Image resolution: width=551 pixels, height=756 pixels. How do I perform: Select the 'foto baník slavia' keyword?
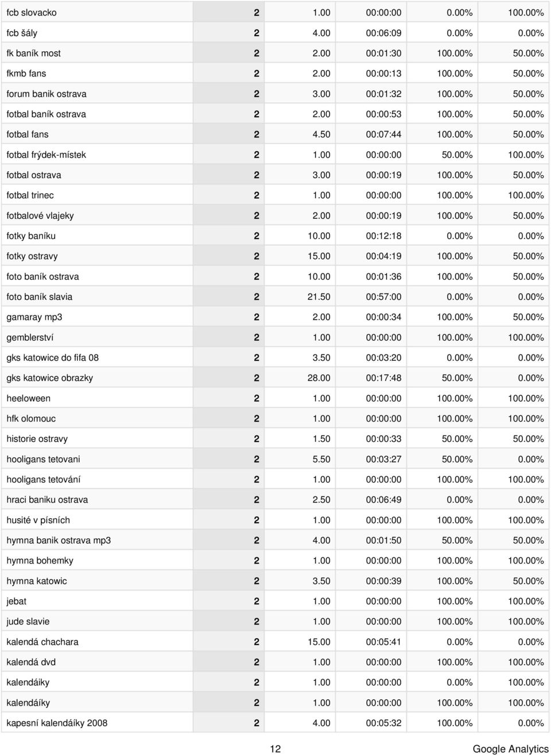[40, 297]
